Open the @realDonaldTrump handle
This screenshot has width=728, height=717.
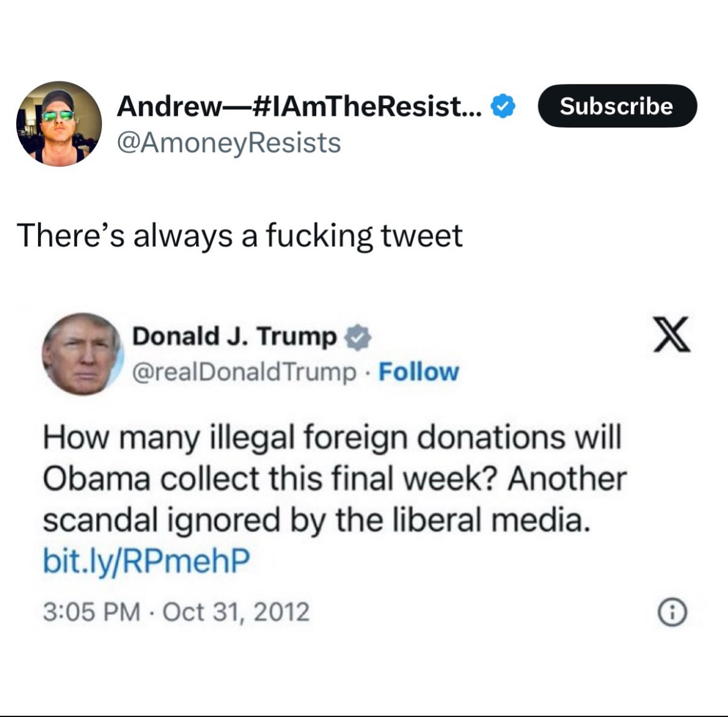pos(244,372)
